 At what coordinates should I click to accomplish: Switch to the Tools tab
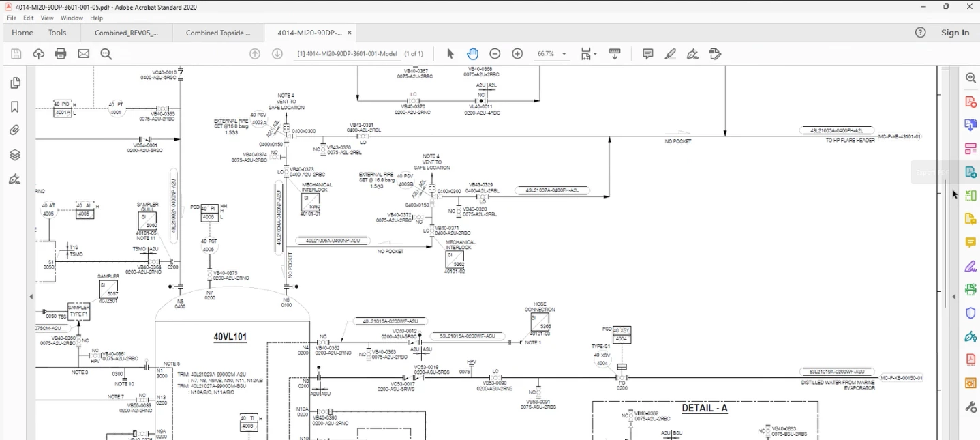tap(57, 33)
